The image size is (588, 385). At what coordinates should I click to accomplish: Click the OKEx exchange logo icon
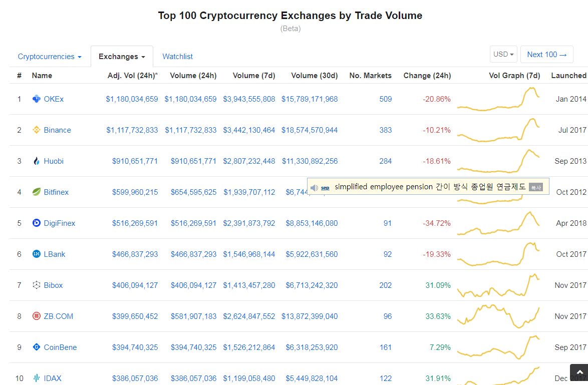37,99
